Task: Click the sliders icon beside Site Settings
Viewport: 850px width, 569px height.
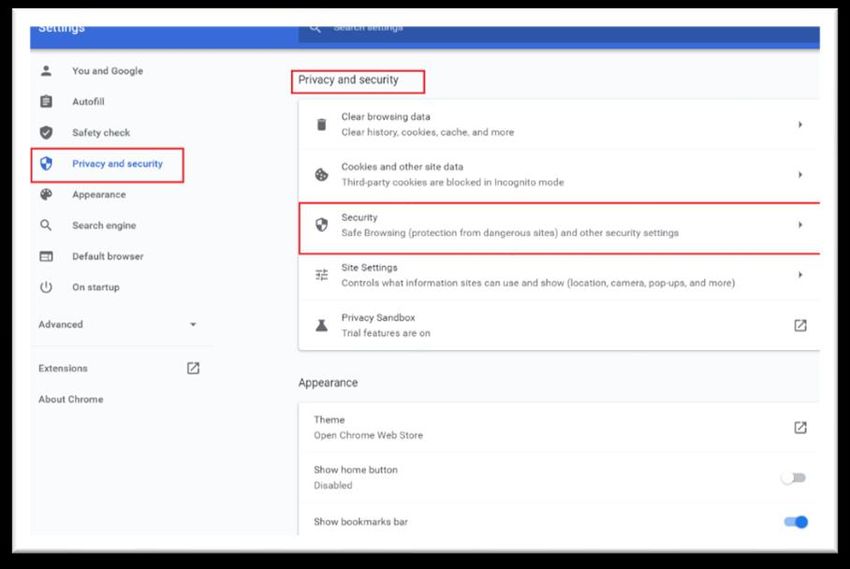Action: [321, 275]
